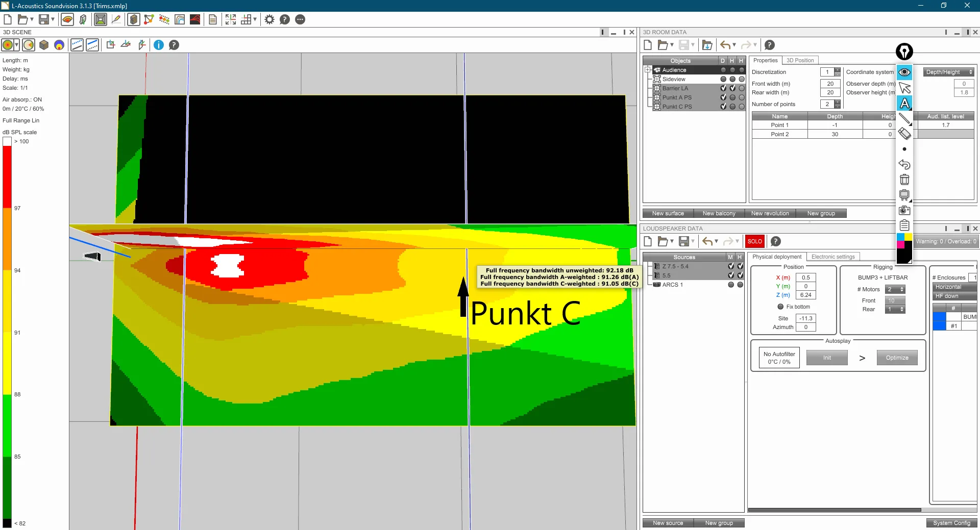Viewport: 980px width, 530px height.
Task: Click the camera screenshot icon in annotation palette
Action: (904, 210)
